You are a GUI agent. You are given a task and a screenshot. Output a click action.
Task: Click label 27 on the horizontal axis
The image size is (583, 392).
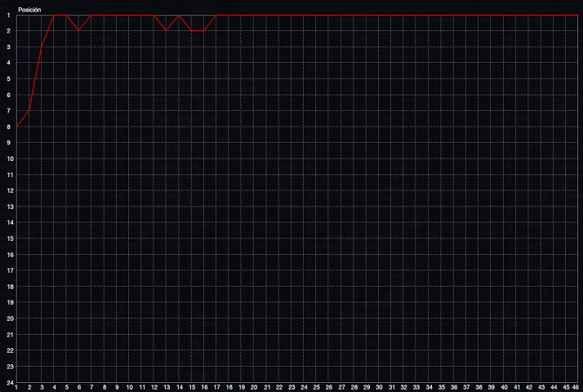[x=341, y=388]
